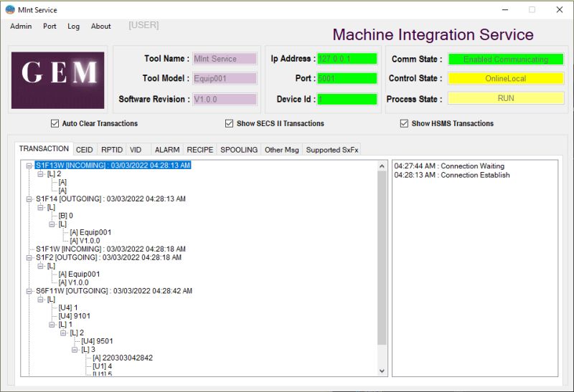Click the [USER] label
574x392 pixels.
pos(143,25)
